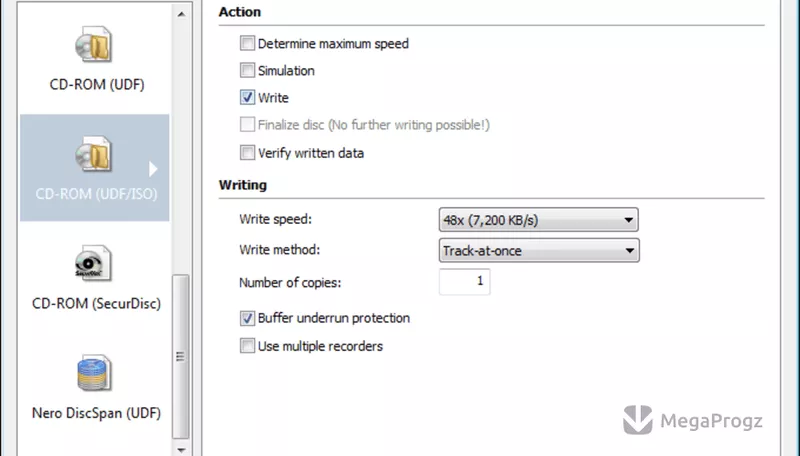The width and height of the screenshot is (800, 456).
Task: Click the compilation list scrollbar thumb
Action: pos(180,357)
